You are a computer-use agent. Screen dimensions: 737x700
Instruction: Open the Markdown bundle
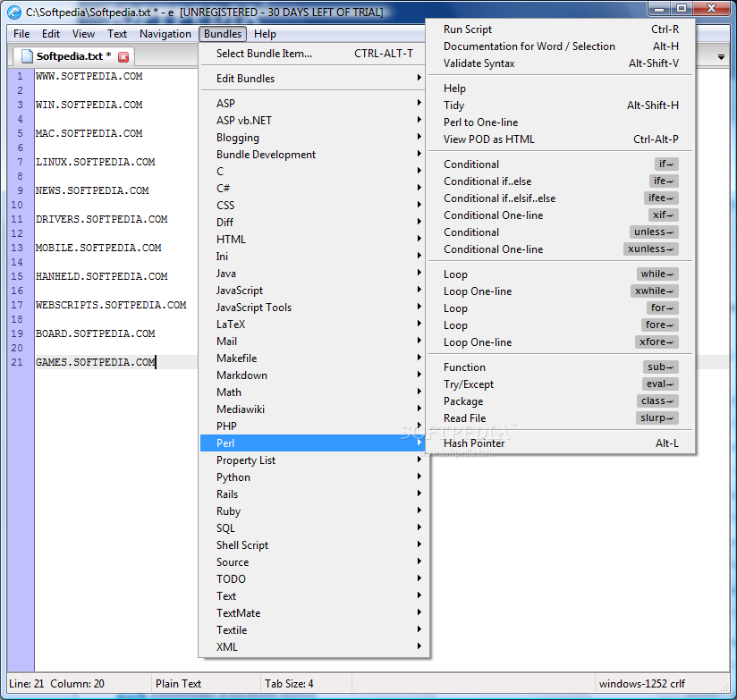[314, 375]
